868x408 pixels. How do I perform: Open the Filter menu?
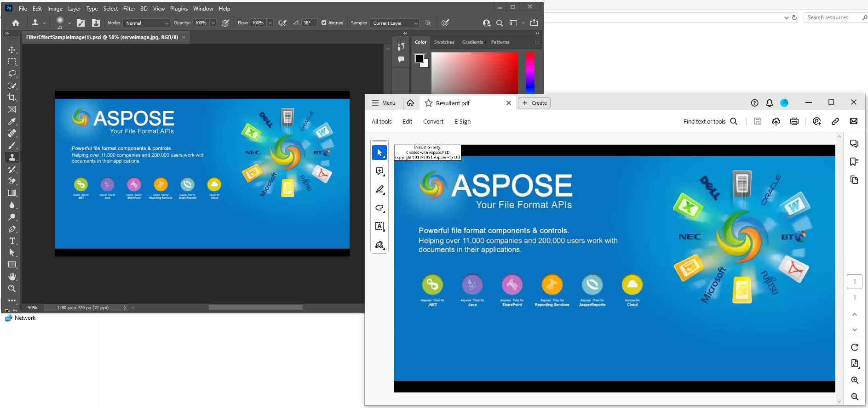(x=129, y=8)
